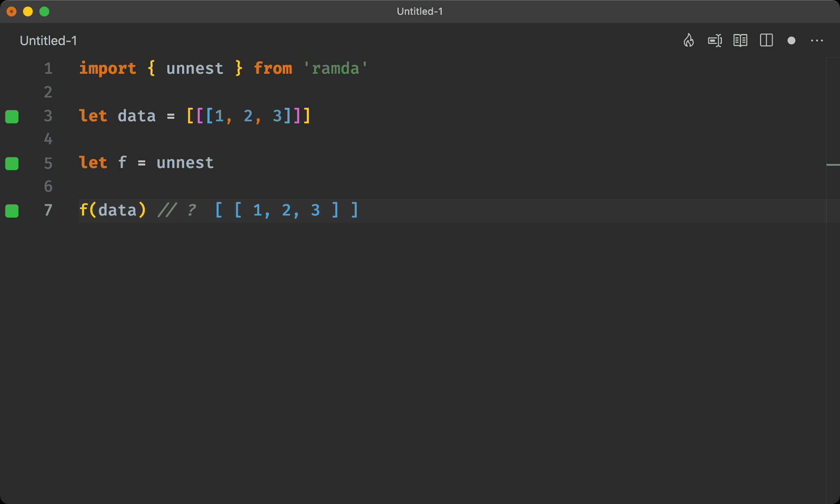
Task: Click green coverage marker on line 5
Action: (12, 163)
